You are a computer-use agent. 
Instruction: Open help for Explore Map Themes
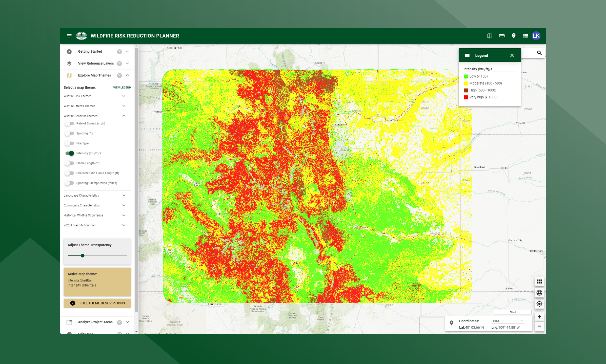point(119,75)
